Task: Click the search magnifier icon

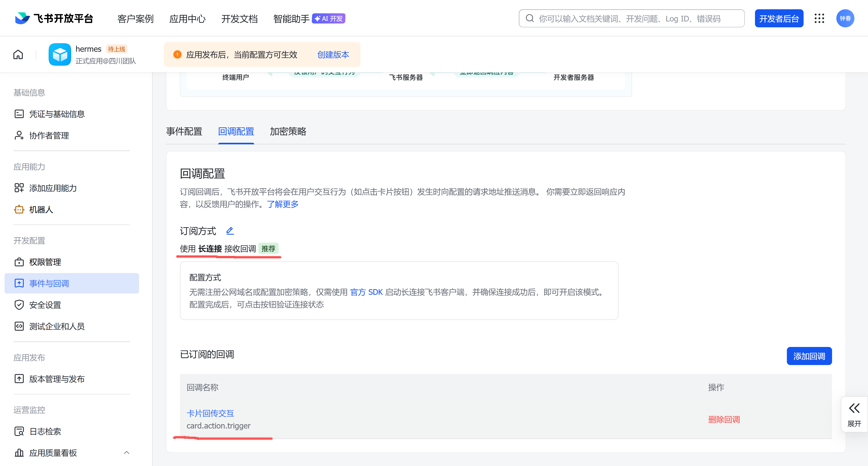Action: point(530,18)
